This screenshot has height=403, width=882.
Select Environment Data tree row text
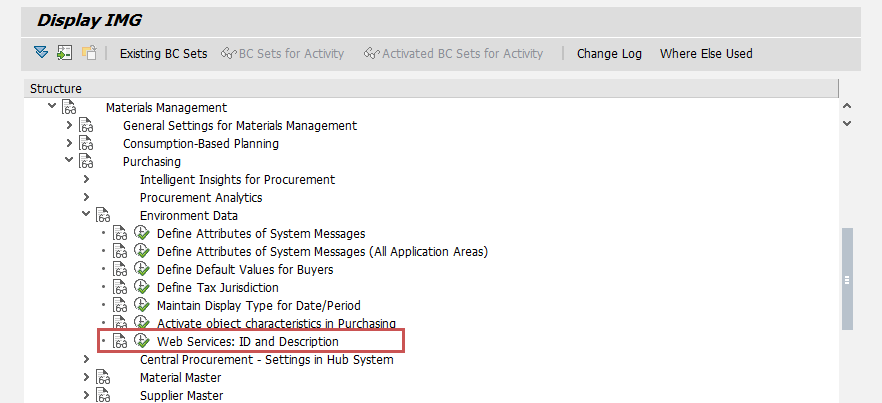click(x=188, y=216)
